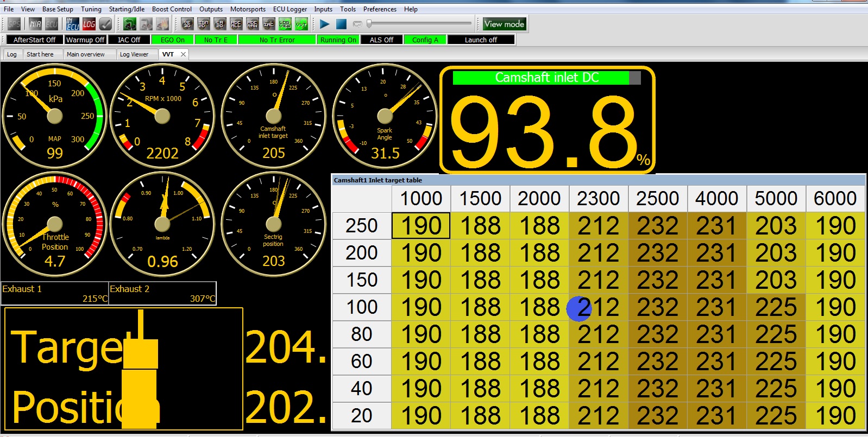The width and height of the screenshot is (868, 437).
Task: Select table cell at 2500 RPM, 100 load
Action: click(x=657, y=307)
